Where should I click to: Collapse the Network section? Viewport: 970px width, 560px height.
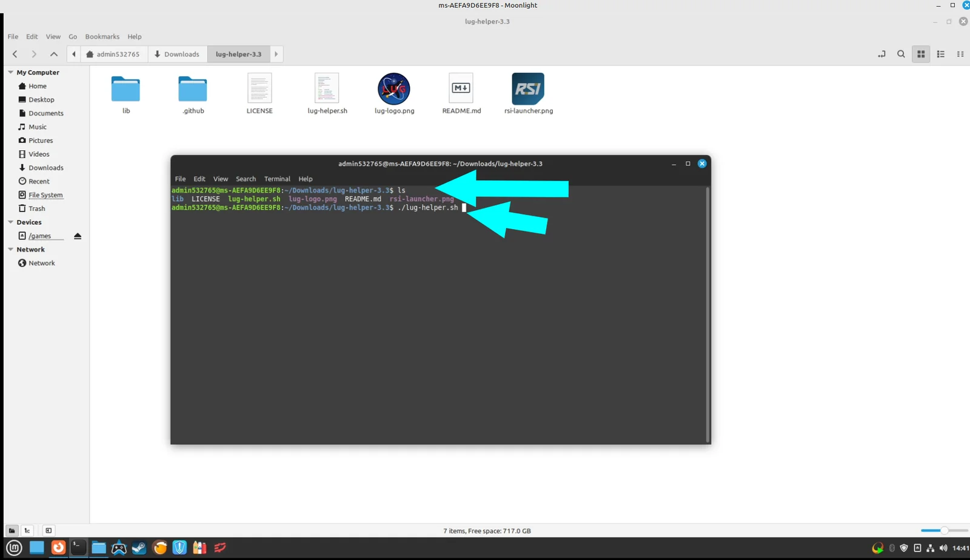point(10,249)
